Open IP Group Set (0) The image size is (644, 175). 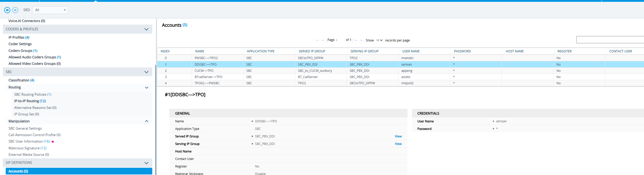pos(27,114)
